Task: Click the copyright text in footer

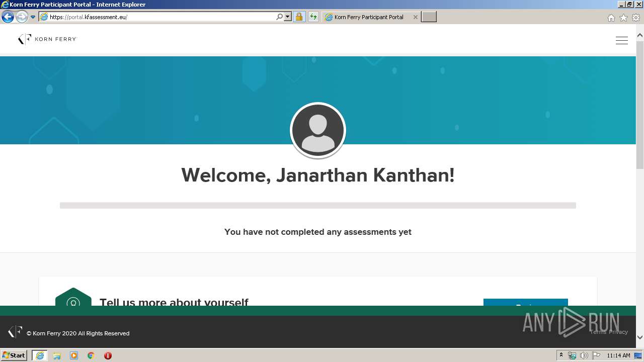Action: 78,333
